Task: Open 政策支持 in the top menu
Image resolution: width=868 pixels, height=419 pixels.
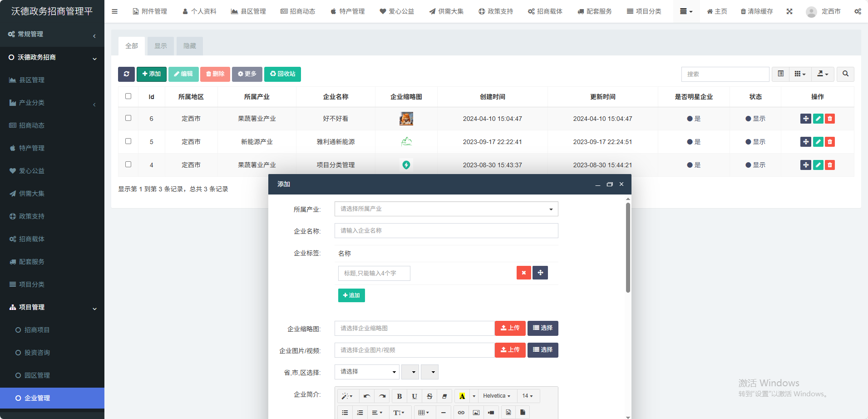Action: point(496,11)
